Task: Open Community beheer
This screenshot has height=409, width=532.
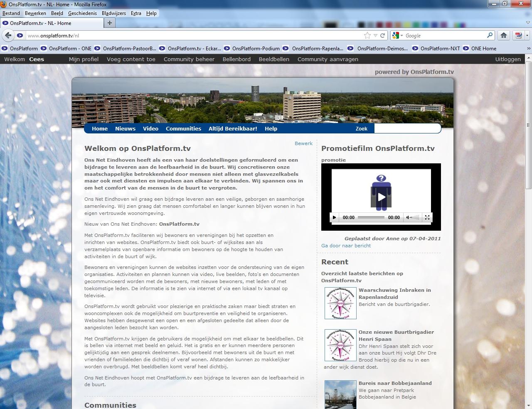Action: click(x=189, y=59)
